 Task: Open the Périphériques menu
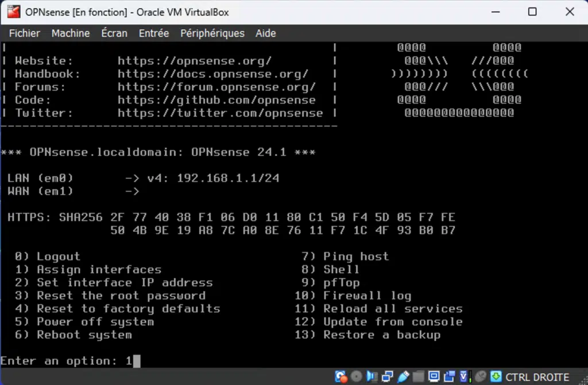pyautogui.click(x=212, y=33)
